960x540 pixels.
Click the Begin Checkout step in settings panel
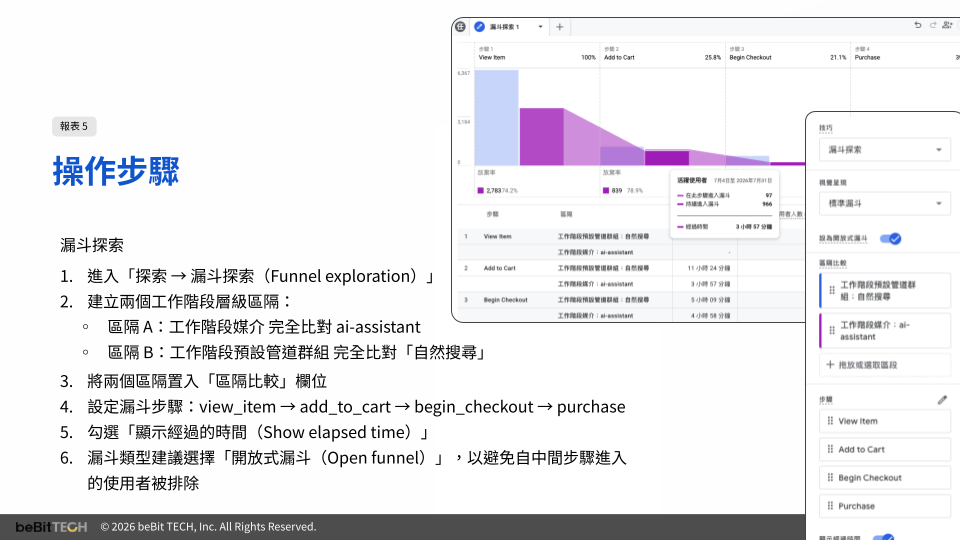(885, 478)
